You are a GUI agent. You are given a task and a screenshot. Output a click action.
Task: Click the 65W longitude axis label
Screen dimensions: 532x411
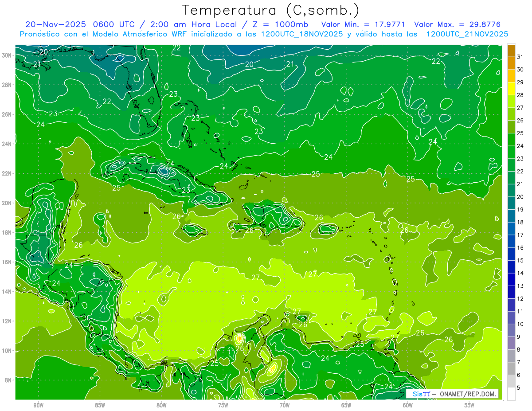tap(346, 405)
